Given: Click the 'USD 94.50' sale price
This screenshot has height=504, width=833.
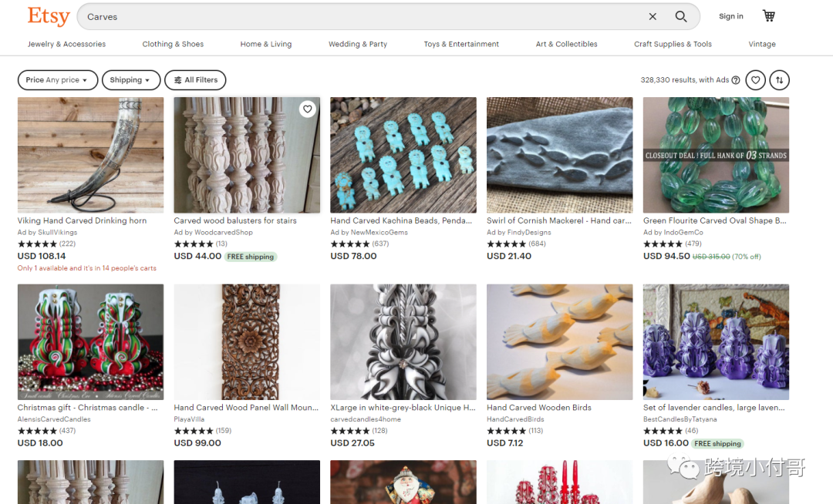Looking at the screenshot, I should [x=666, y=256].
